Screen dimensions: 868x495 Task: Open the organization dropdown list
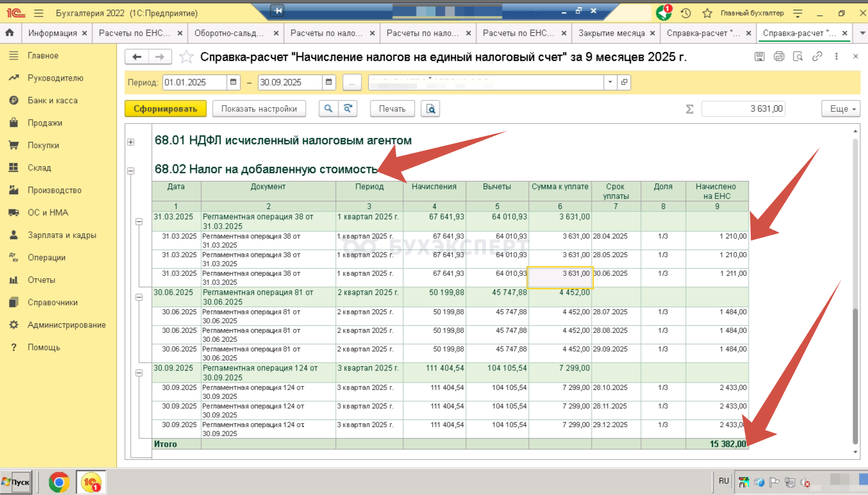(610, 83)
